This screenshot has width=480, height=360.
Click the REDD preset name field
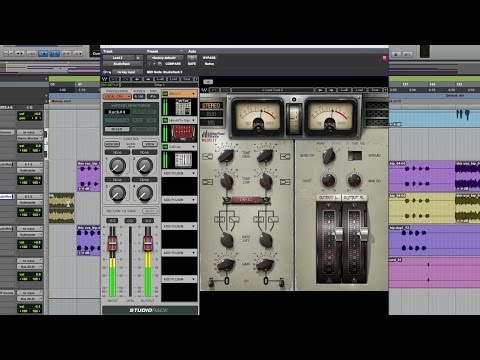point(272,90)
